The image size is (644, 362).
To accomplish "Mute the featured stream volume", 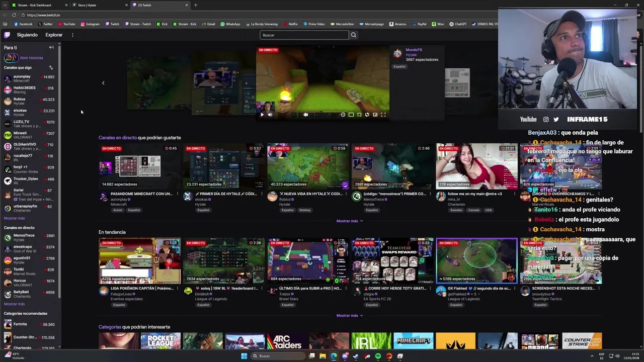I will click(x=270, y=115).
